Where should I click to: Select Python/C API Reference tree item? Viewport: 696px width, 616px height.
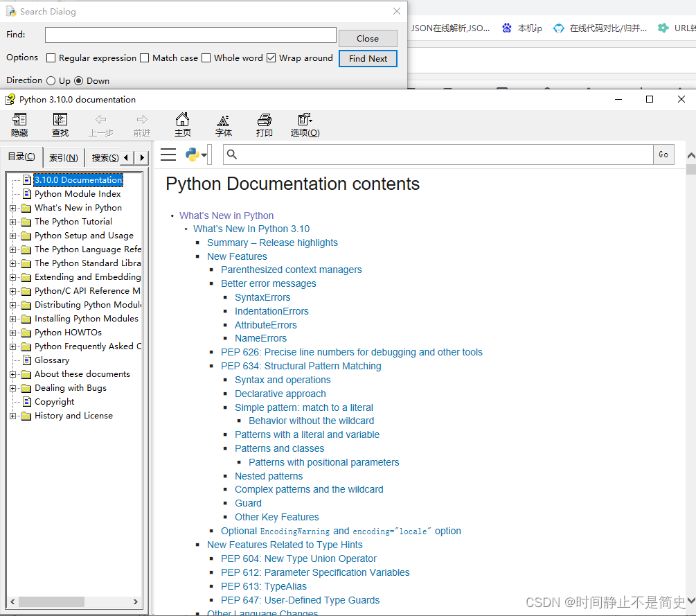(87, 291)
